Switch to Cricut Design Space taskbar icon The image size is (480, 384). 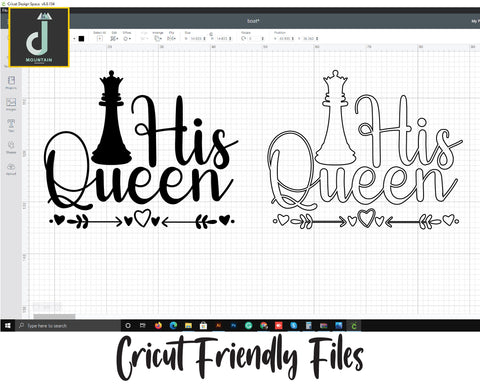(x=354, y=326)
